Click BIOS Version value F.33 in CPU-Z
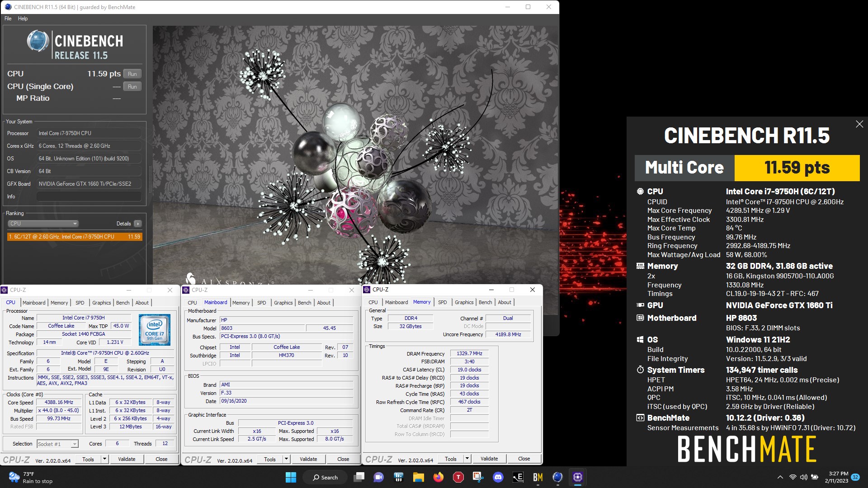The width and height of the screenshot is (868, 488). coord(286,393)
